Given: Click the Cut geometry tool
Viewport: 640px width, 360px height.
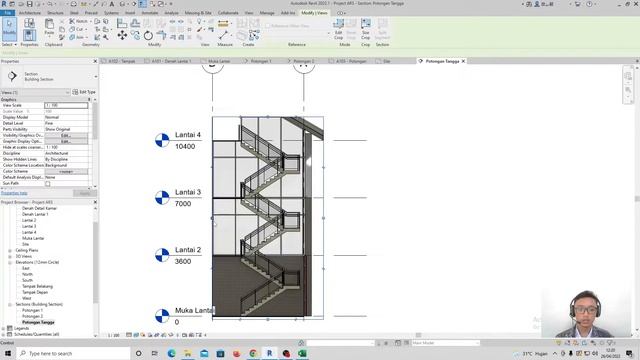Looking at the screenshot, I should (x=77, y=29).
